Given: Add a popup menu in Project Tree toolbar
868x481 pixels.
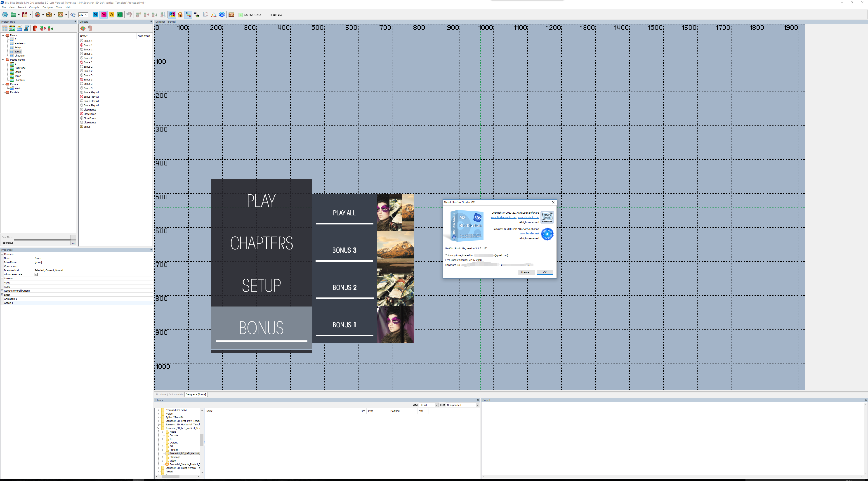Looking at the screenshot, I should [x=12, y=28].
